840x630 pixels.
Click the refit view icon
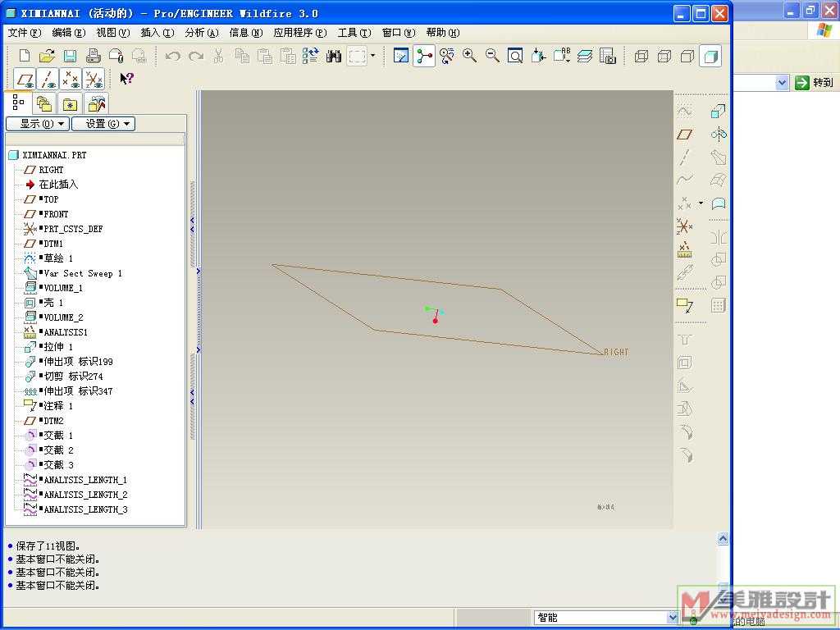point(515,56)
